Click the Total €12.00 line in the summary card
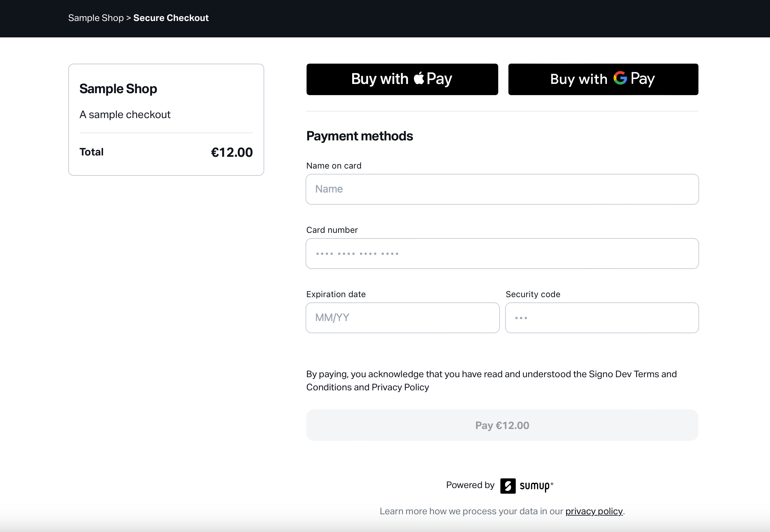This screenshot has width=770, height=532. (166, 152)
